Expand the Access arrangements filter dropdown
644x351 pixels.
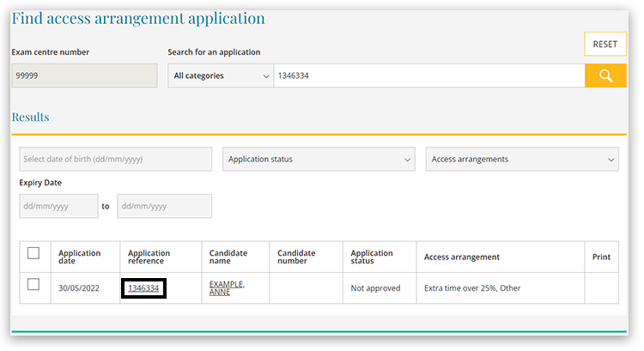coord(522,159)
